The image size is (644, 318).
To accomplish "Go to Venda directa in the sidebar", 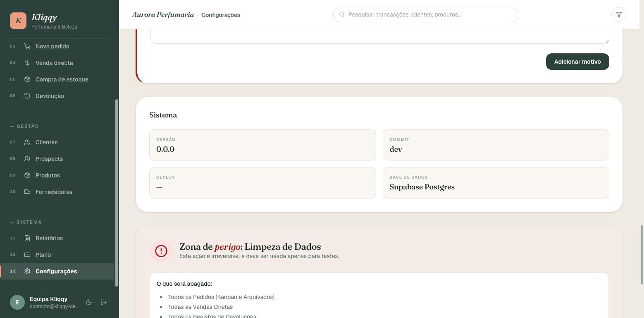I will (57, 63).
